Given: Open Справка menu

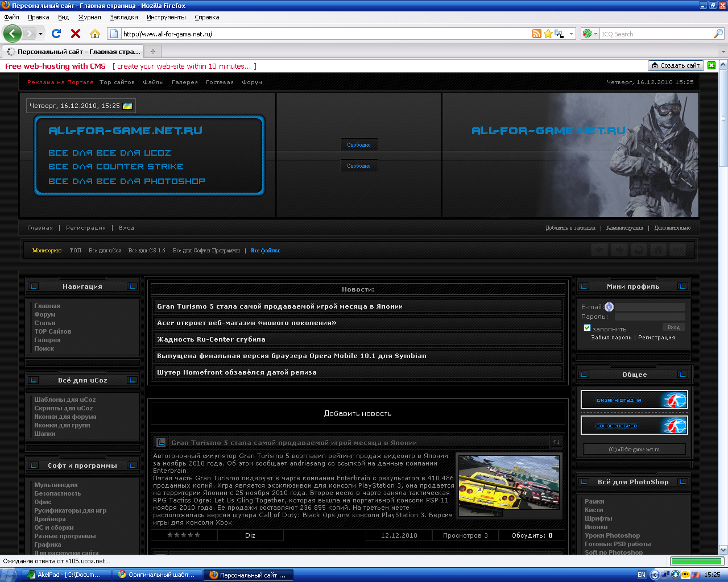Looking at the screenshot, I should 206,17.
